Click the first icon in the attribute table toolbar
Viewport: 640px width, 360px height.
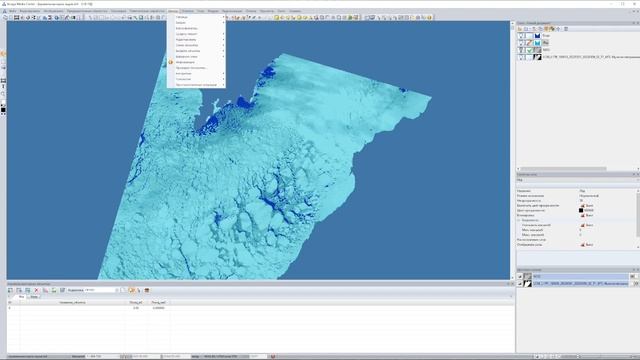point(10,290)
